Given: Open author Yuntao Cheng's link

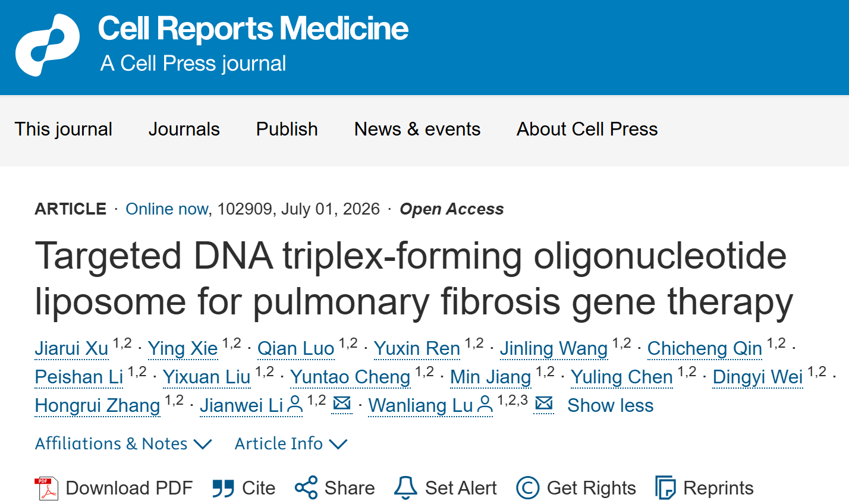Looking at the screenshot, I should point(350,377).
